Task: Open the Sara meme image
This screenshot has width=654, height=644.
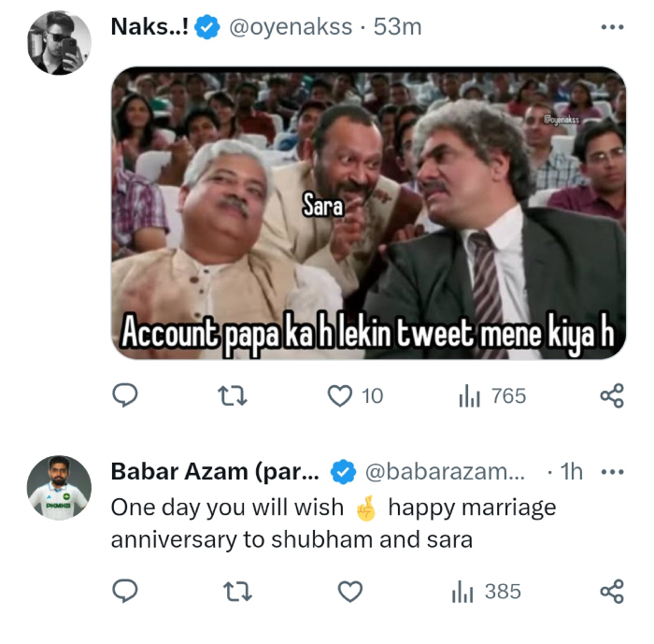Action: click(x=368, y=213)
